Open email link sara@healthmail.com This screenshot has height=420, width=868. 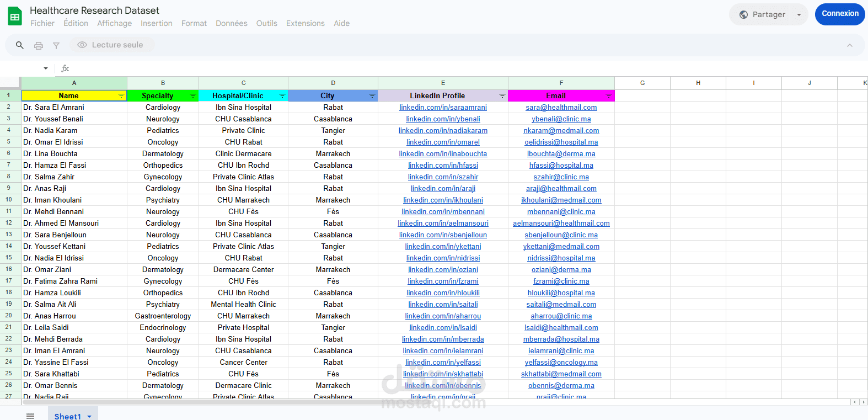click(561, 108)
